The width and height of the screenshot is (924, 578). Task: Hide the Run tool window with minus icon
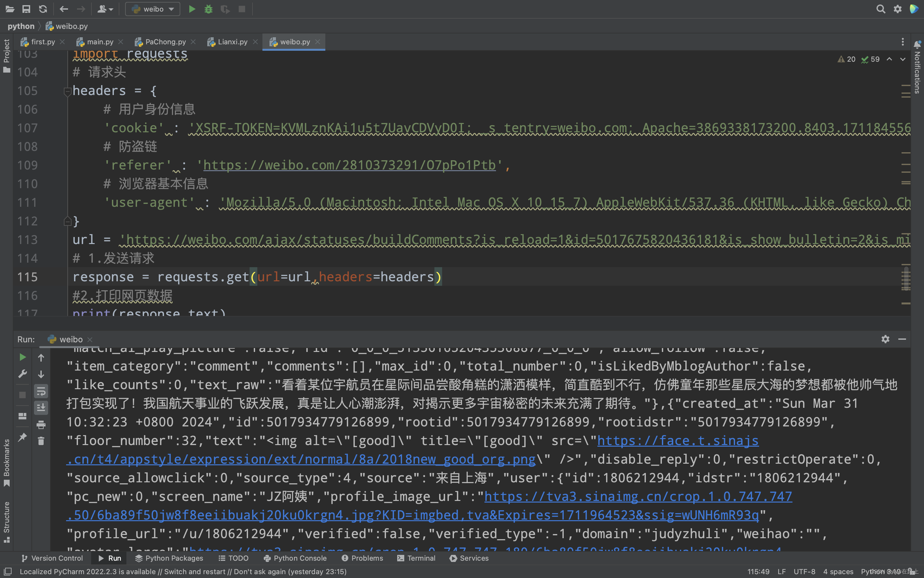902,339
